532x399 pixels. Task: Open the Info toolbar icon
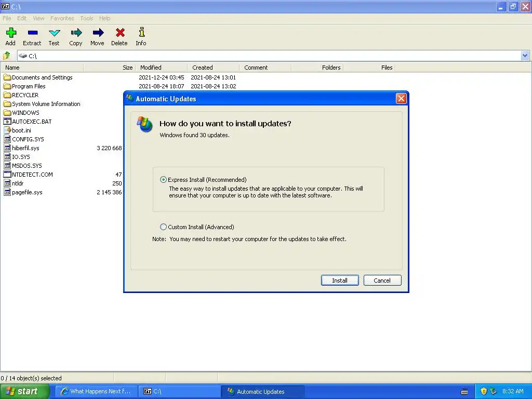(x=141, y=32)
